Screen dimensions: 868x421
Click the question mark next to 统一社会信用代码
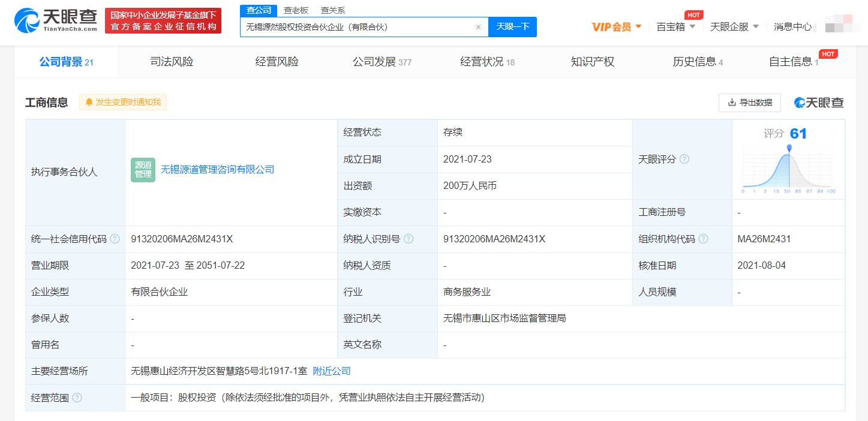(114, 239)
